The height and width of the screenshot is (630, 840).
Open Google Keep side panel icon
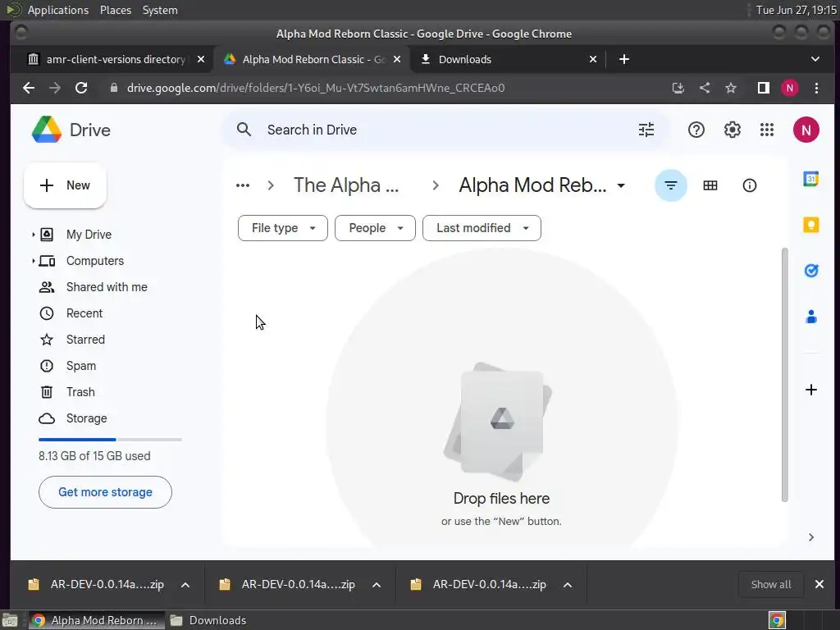(x=811, y=225)
